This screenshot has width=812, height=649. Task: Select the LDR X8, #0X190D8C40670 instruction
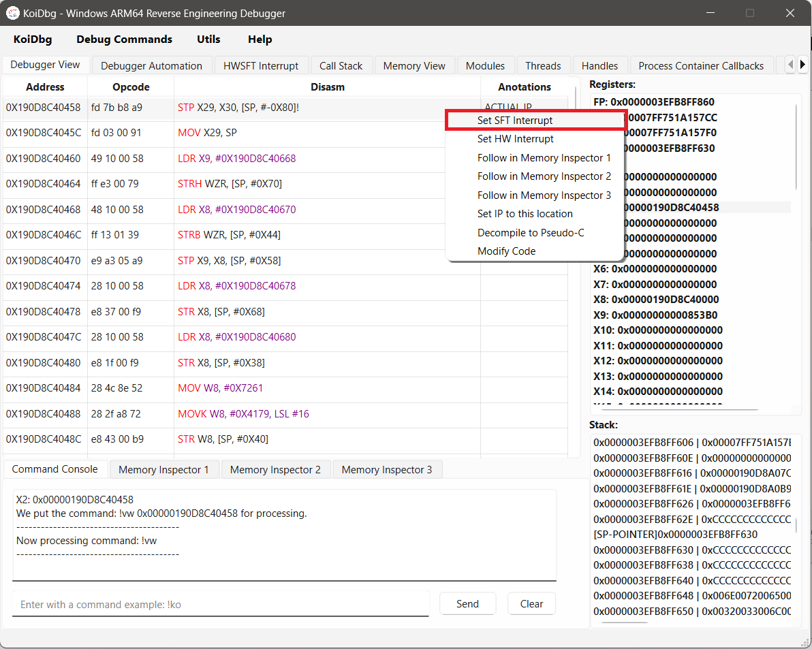(x=236, y=210)
